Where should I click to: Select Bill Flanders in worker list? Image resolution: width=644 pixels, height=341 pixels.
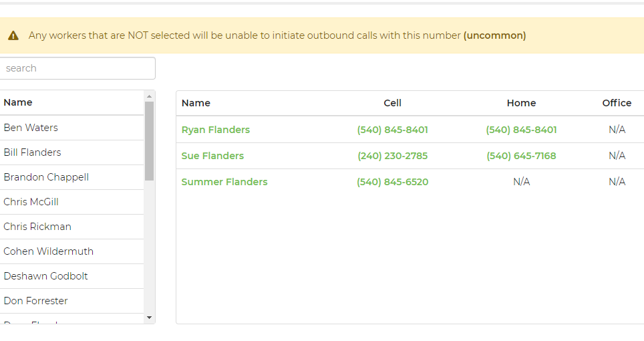pos(32,152)
